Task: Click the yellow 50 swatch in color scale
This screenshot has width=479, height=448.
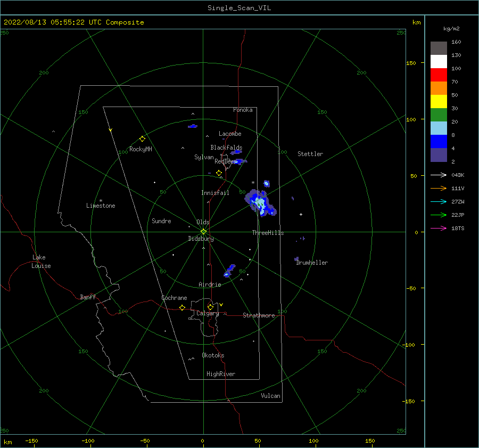Action: 439,102
